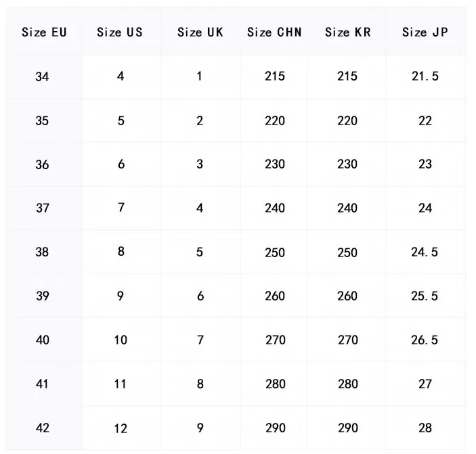The width and height of the screenshot is (476, 454).
Task: Click EU size 36 in first column
Action: (x=42, y=164)
